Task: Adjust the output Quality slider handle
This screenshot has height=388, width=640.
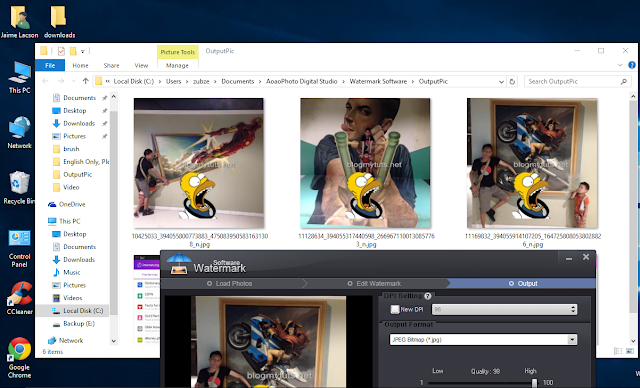Action: pos(534,383)
